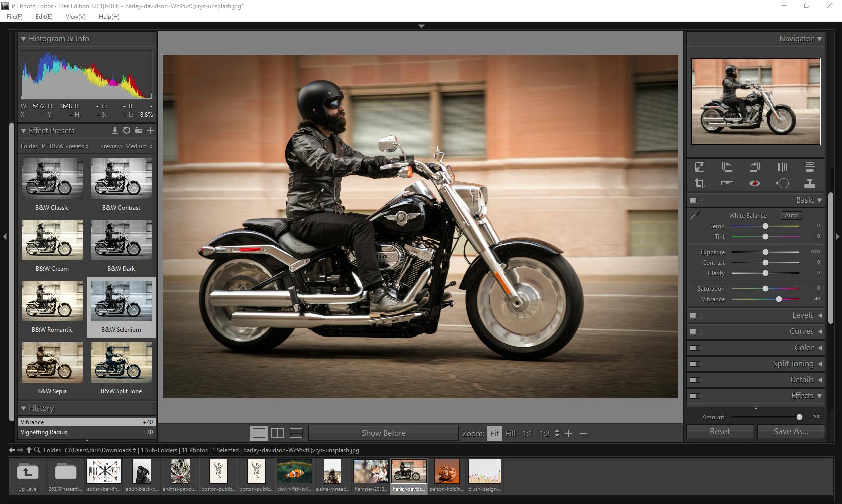Viewport: 842px width, 504px height.
Task: Open the View menu
Action: tap(75, 17)
